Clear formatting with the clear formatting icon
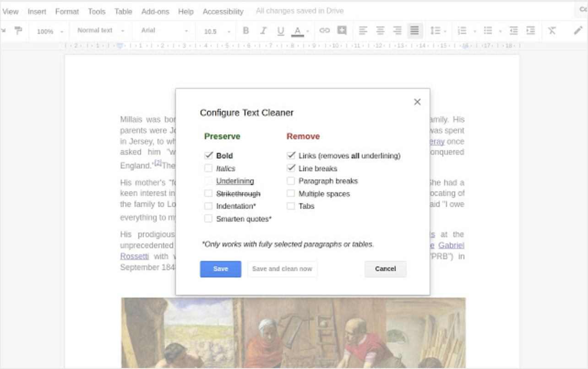588x369 pixels. coord(551,30)
